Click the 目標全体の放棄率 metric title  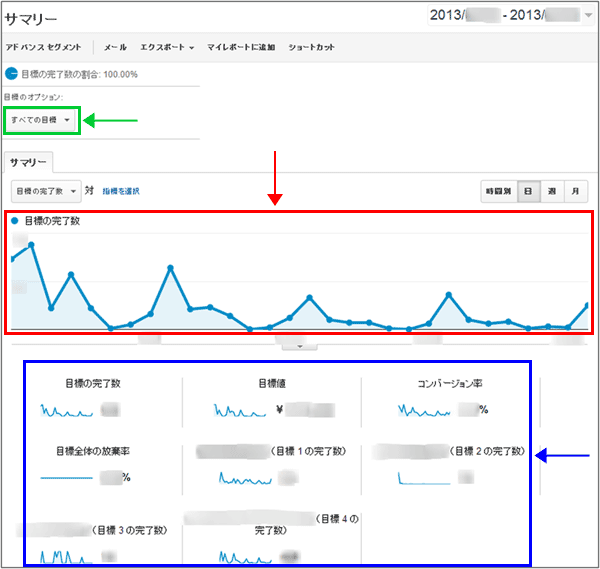pyautogui.click(x=93, y=451)
